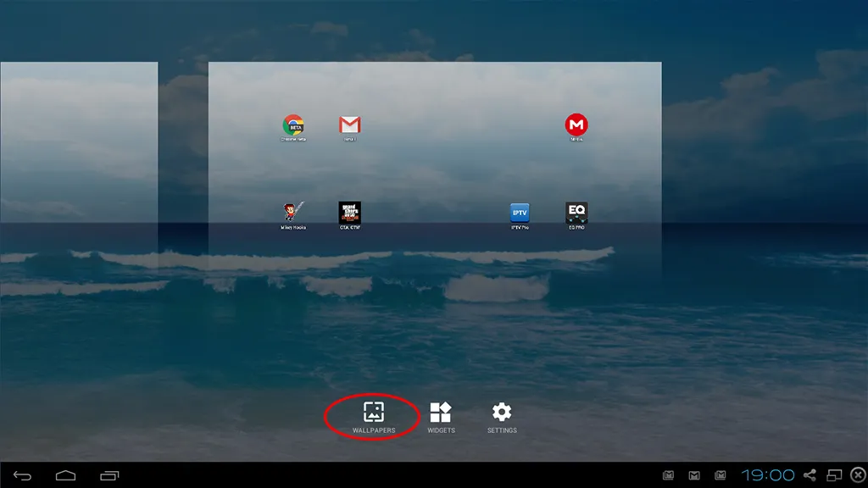Click the 19:00 clock
Viewport: 868px width, 488px height.
[x=768, y=474]
